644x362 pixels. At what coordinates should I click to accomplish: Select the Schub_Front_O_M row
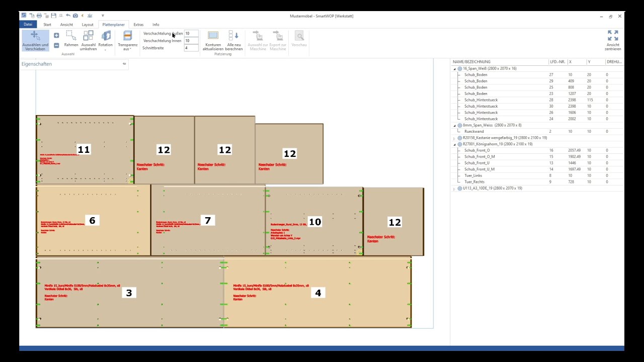pyautogui.click(x=537, y=157)
